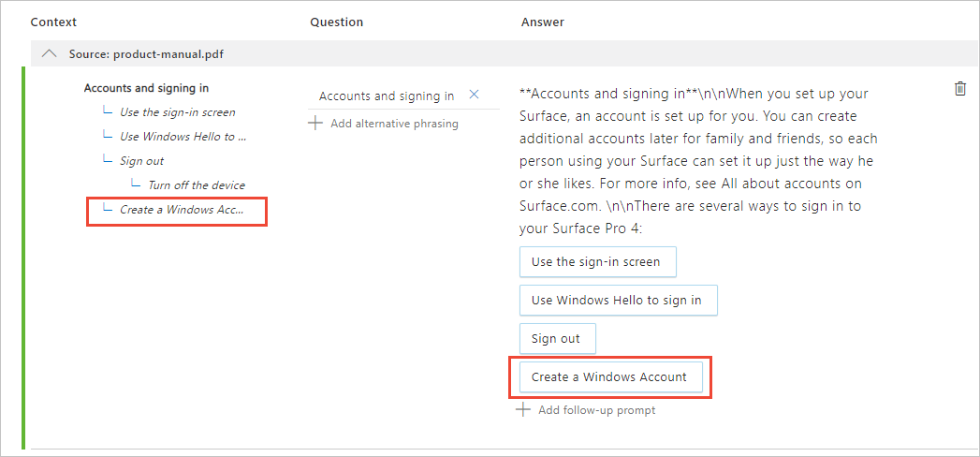Delete this QnA pair with trash icon
The width and height of the screenshot is (980, 457).
959,89
